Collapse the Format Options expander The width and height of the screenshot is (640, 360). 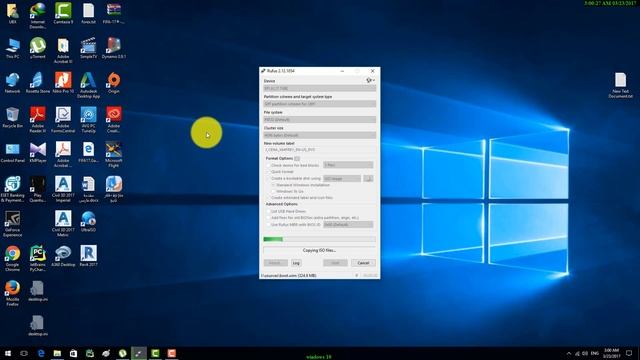[x=297, y=158]
